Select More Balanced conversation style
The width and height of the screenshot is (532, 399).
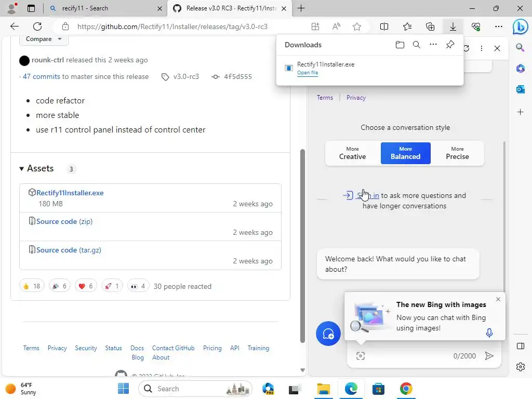pos(405,153)
